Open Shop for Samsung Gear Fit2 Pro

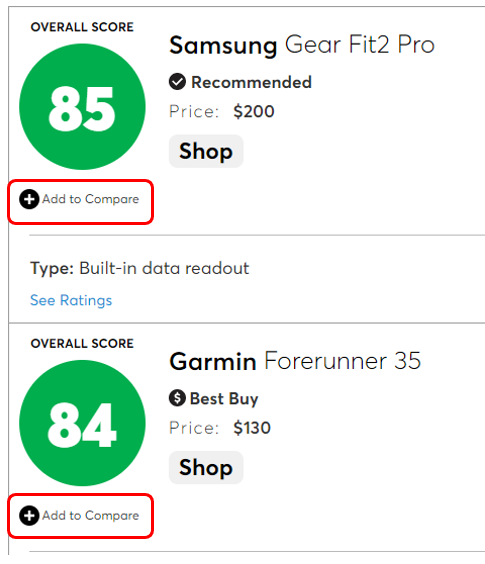(206, 151)
